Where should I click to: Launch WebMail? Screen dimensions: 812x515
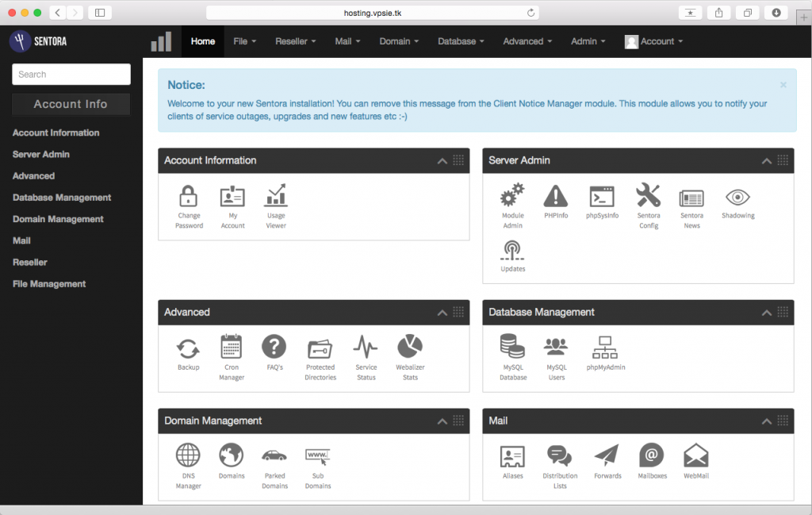click(x=696, y=462)
